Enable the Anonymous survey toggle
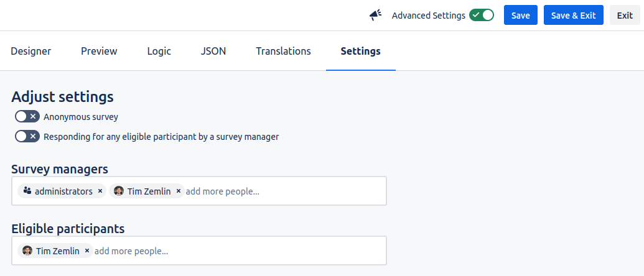The width and height of the screenshot is (644, 276). click(x=27, y=116)
